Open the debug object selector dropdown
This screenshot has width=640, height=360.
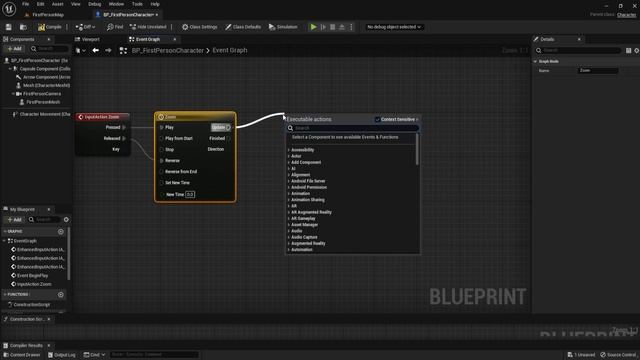tap(393, 27)
